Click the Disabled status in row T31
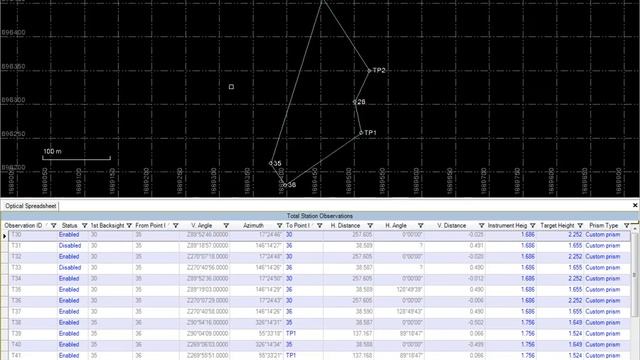This screenshot has height=360, width=640. [x=70, y=246]
